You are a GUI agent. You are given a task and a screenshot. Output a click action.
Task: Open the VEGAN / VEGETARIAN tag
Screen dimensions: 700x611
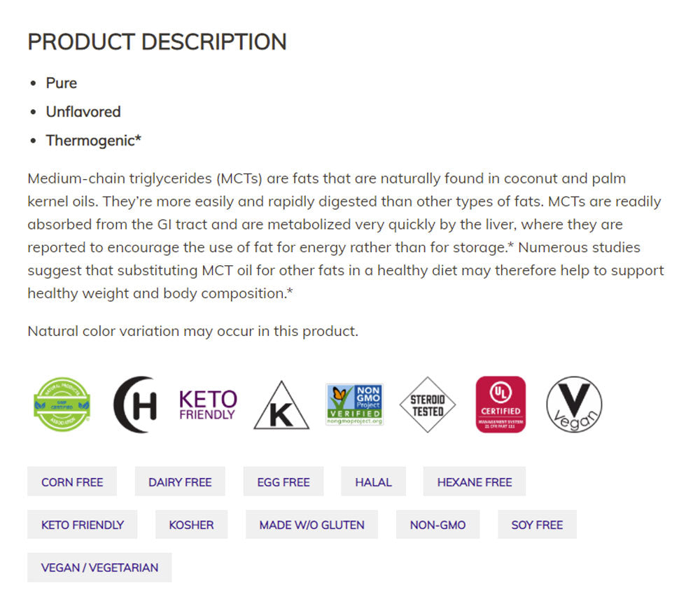99,567
